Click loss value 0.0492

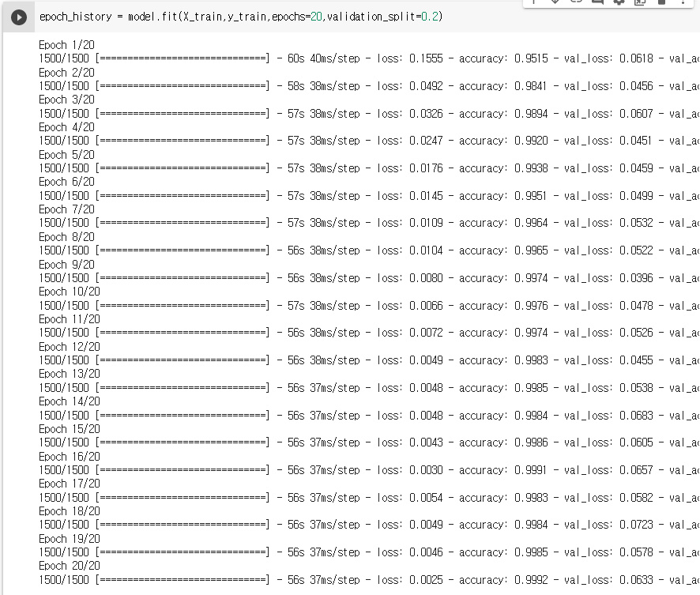(x=426, y=86)
